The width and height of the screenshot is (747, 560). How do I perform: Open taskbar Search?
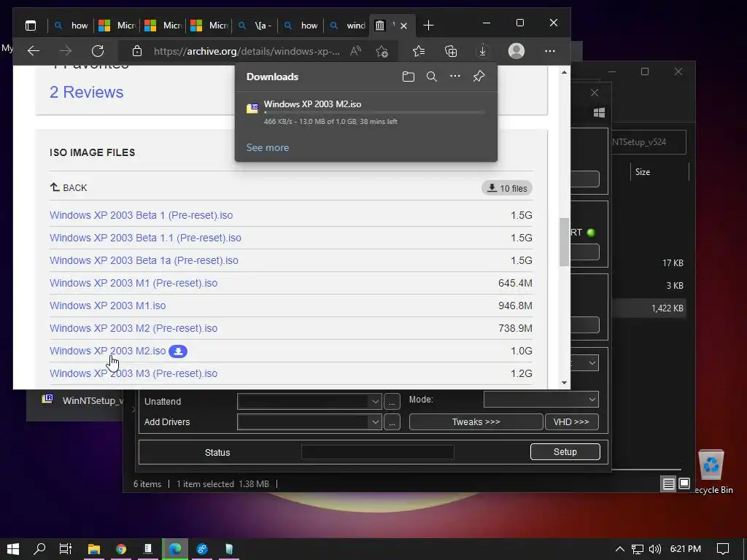pos(39,549)
